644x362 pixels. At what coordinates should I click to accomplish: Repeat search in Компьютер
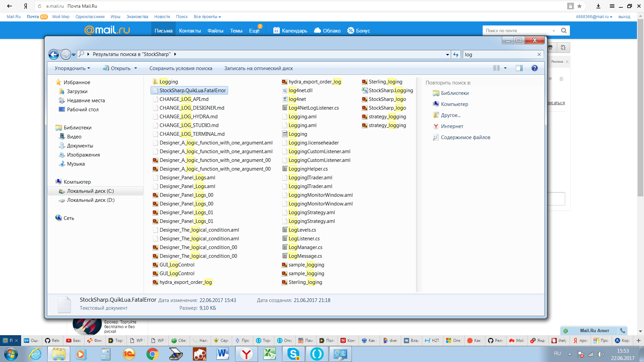click(x=454, y=104)
